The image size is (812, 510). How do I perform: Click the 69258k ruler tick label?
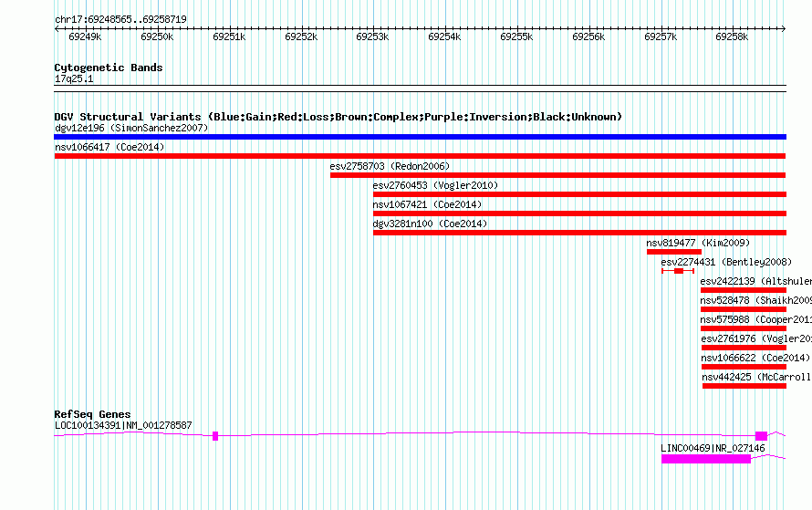click(x=732, y=36)
